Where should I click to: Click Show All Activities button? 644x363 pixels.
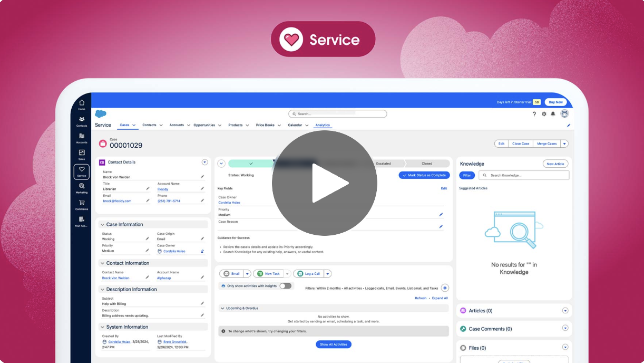pos(334,345)
